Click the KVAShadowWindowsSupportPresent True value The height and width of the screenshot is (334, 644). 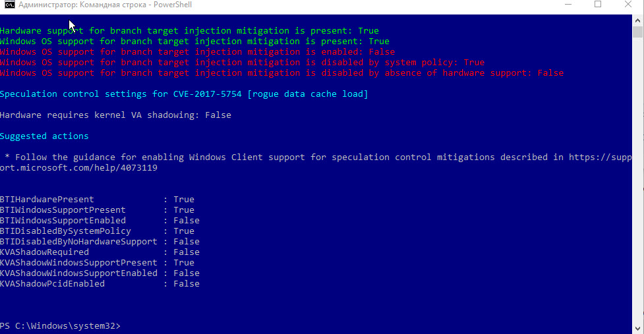coord(184,263)
